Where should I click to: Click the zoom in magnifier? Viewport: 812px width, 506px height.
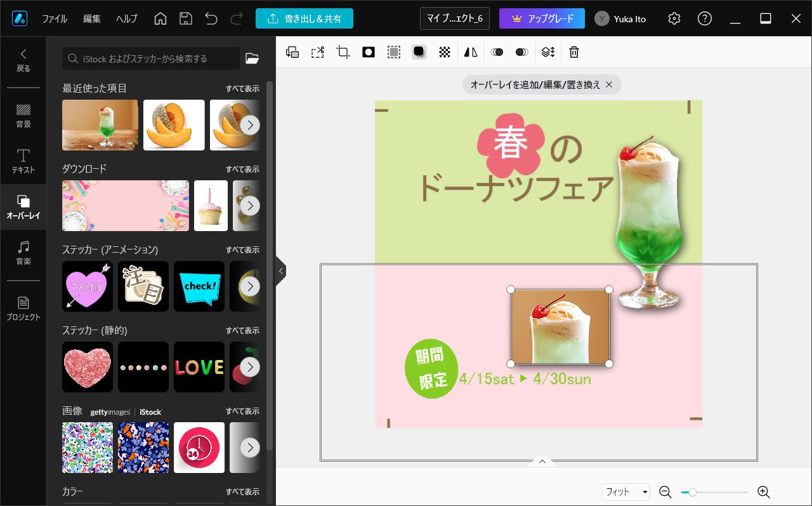pyautogui.click(x=764, y=492)
